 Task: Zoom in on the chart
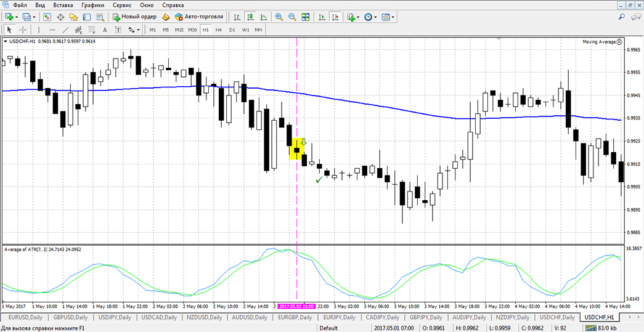(279, 17)
